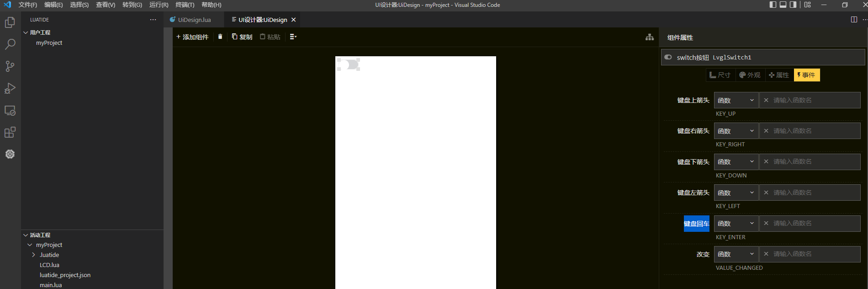Open the 转到(G) menu
The width and height of the screenshot is (868, 289).
click(x=132, y=5)
